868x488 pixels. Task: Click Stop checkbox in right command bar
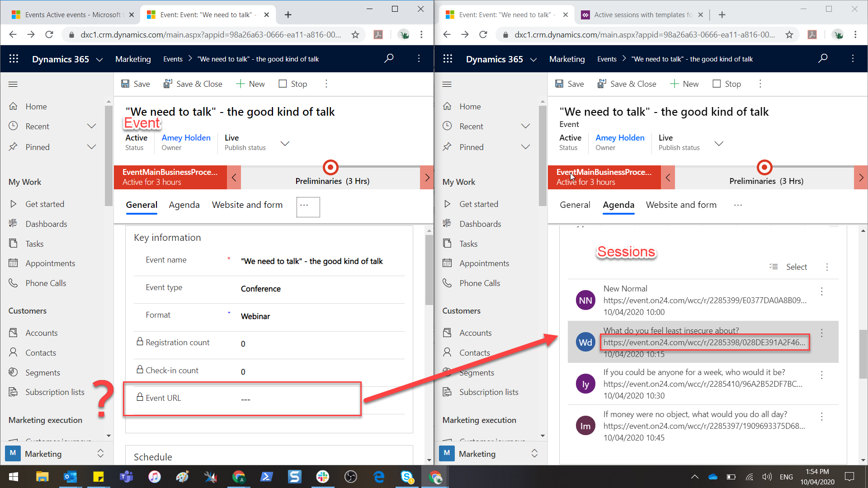click(x=717, y=84)
